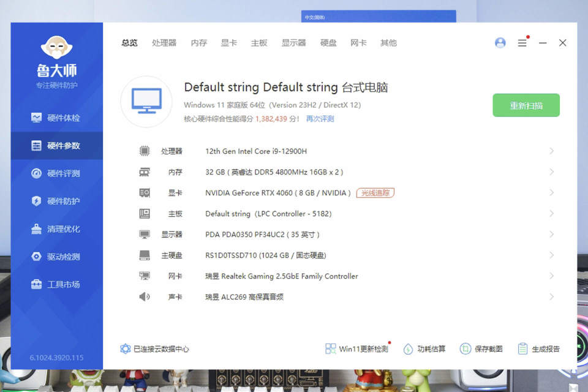Click the 主板 motherboard icon
The height and width of the screenshot is (392, 588).
pyautogui.click(x=145, y=213)
